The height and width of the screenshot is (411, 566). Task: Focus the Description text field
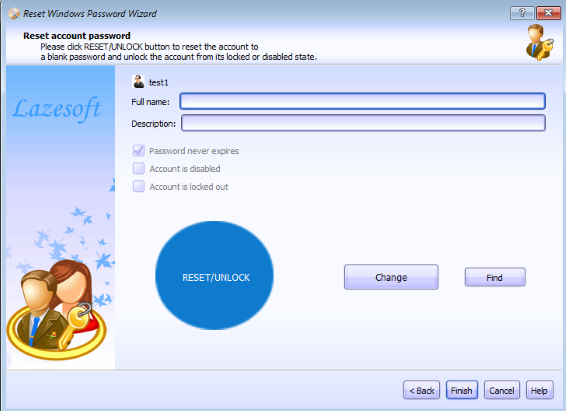pyautogui.click(x=363, y=123)
